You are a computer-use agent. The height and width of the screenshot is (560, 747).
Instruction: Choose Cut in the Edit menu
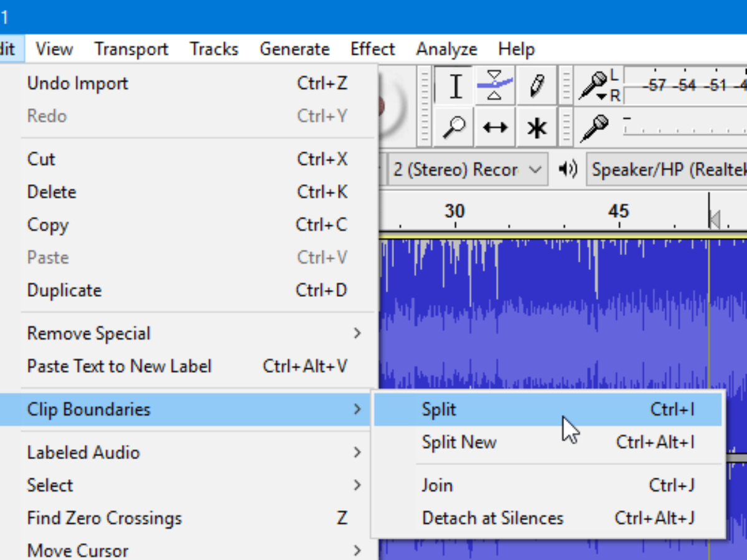(x=189, y=159)
